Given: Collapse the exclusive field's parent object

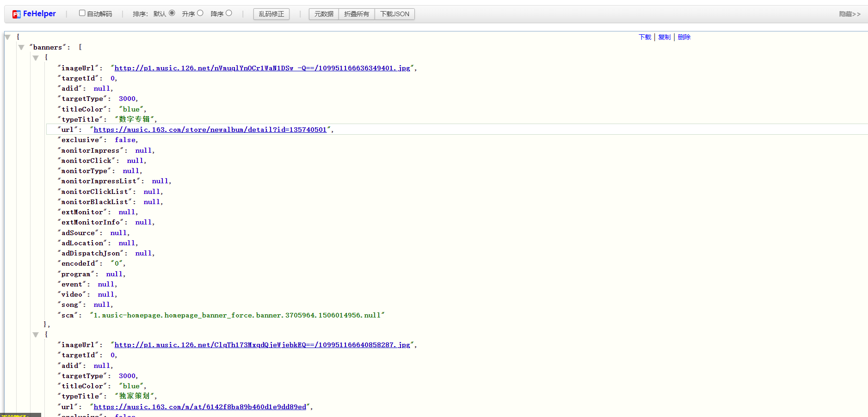Looking at the screenshot, I should pyautogui.click(x=36, y=58).
